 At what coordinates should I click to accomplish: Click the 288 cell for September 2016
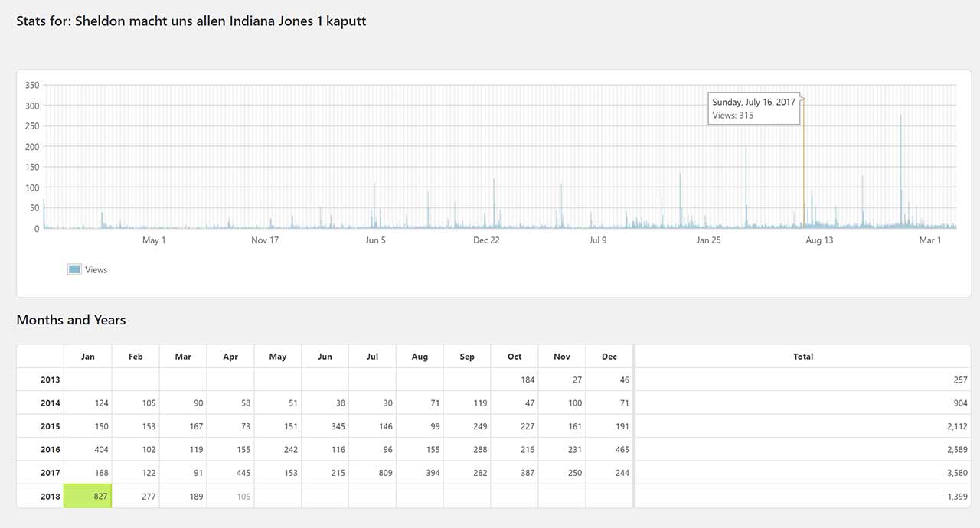coord(467,449)
